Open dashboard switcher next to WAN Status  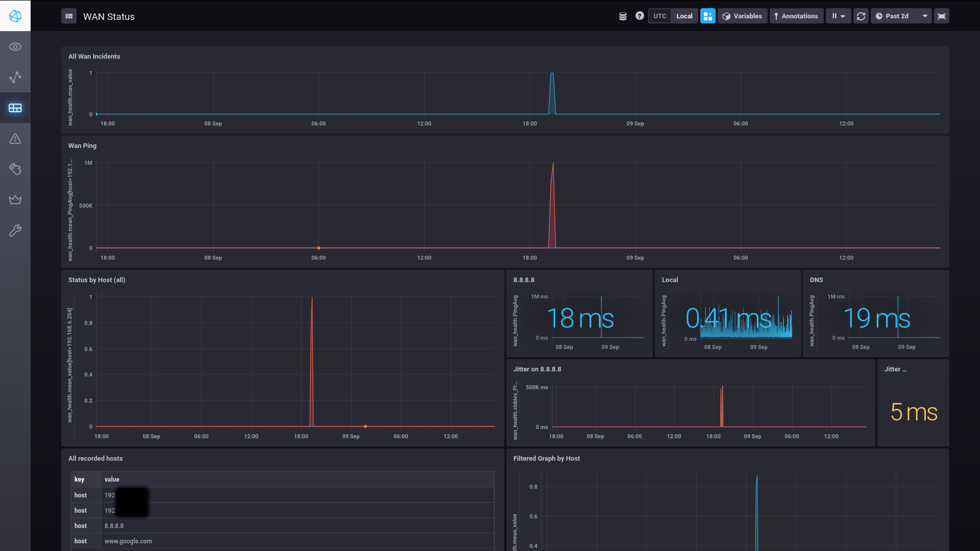click(69, 16)
